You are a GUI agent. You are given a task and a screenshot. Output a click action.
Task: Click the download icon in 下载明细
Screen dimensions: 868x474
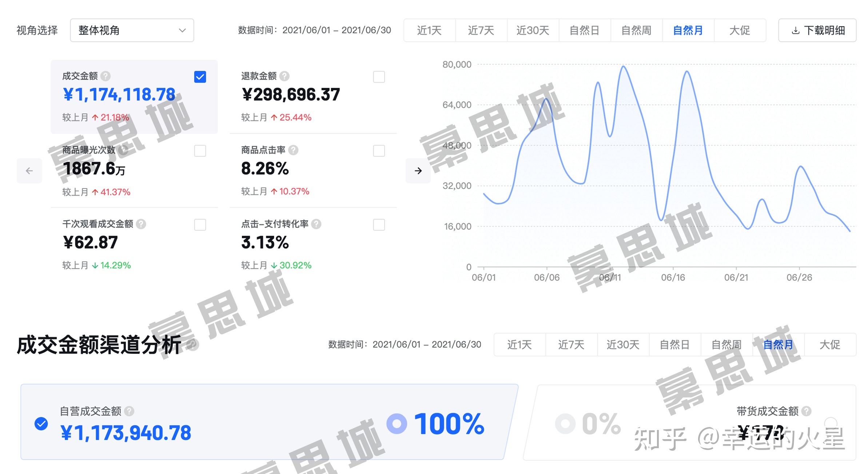[x=795, y=31]
